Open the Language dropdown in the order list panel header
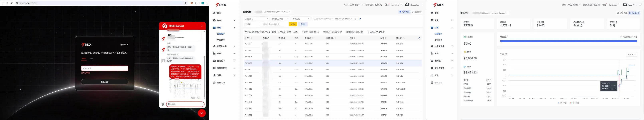 [x=397, y=5]
